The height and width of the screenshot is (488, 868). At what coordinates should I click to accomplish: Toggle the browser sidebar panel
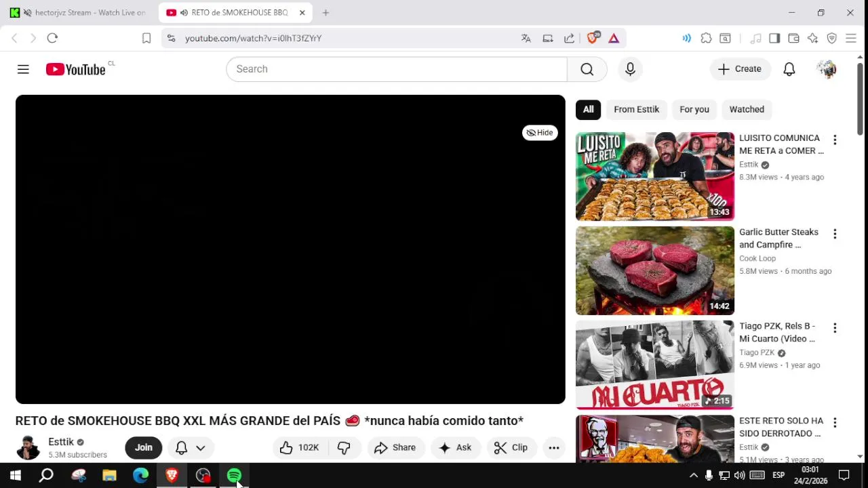tap(774, 38)
